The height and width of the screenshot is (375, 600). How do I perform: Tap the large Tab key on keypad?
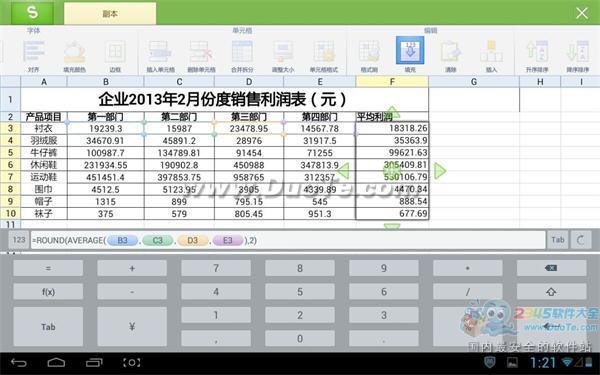pos(48,327)
